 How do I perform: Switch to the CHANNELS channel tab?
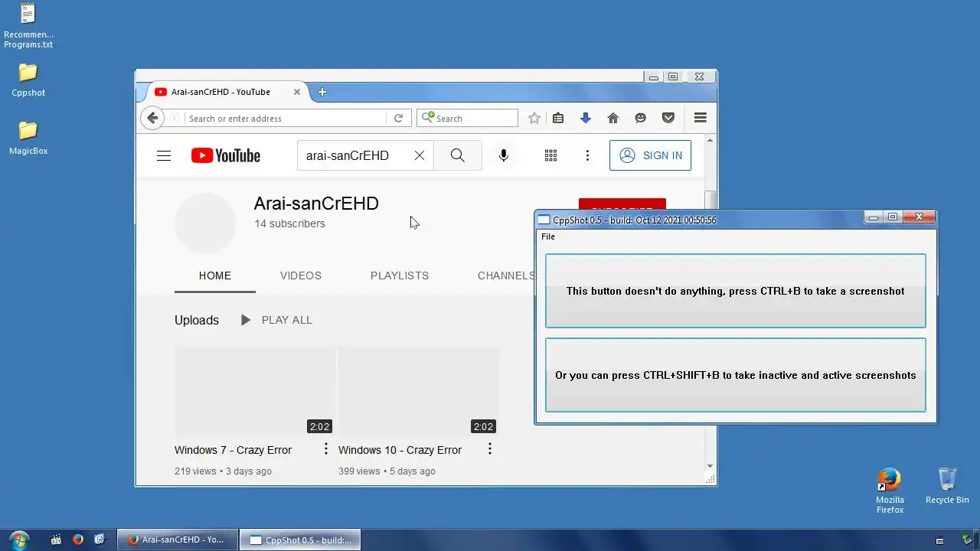505,275
